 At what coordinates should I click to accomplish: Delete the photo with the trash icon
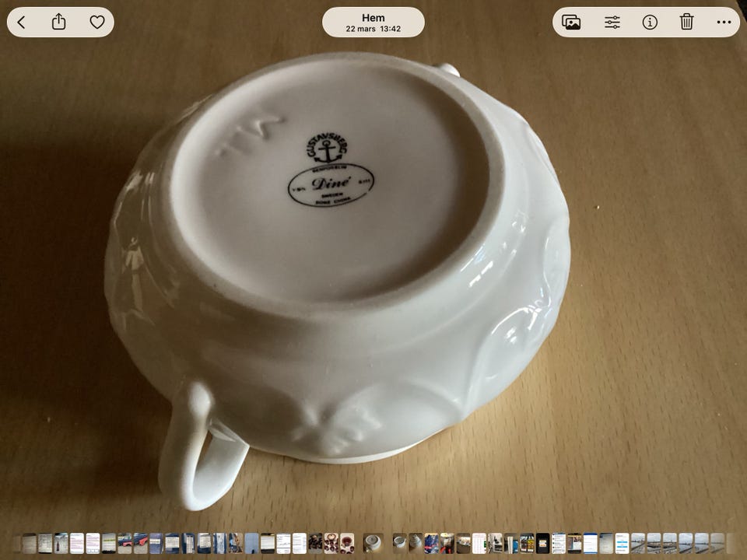coord(686,22)
